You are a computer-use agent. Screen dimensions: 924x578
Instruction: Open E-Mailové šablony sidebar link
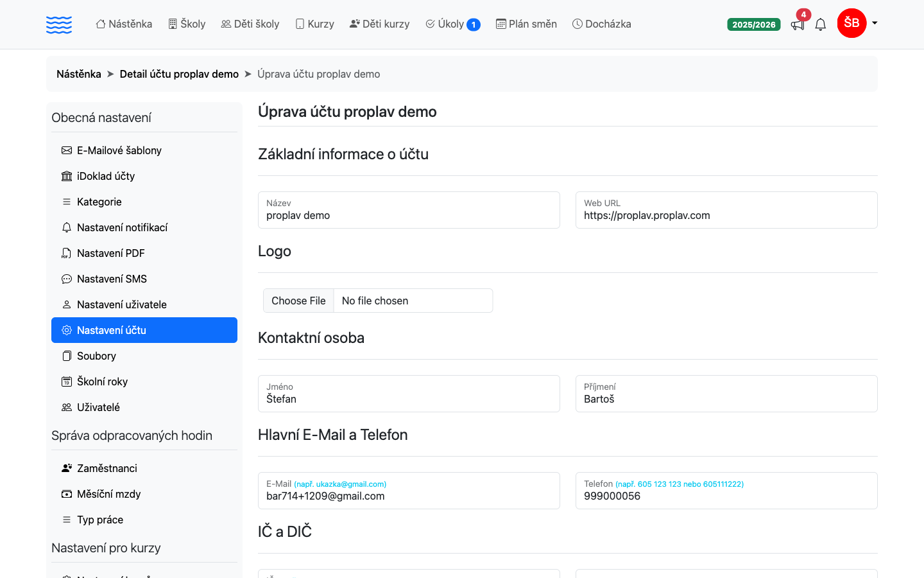pyautogui.click(x=144, y=150)
